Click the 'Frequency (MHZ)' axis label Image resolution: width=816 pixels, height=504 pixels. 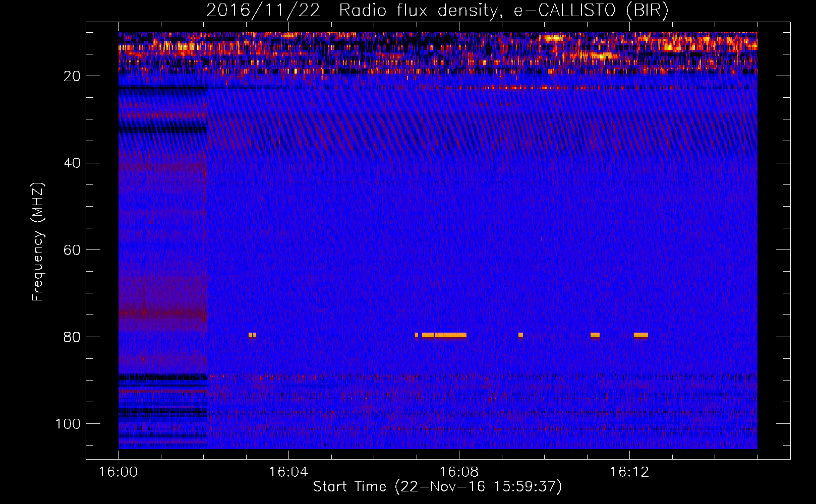tap(38, 242)
